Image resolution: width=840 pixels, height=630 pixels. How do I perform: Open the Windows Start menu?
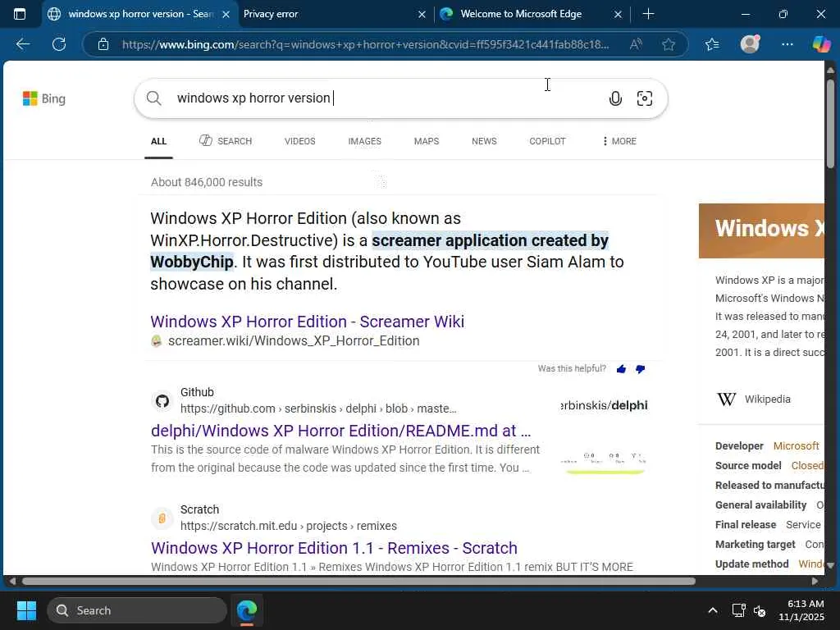[26, 610]
